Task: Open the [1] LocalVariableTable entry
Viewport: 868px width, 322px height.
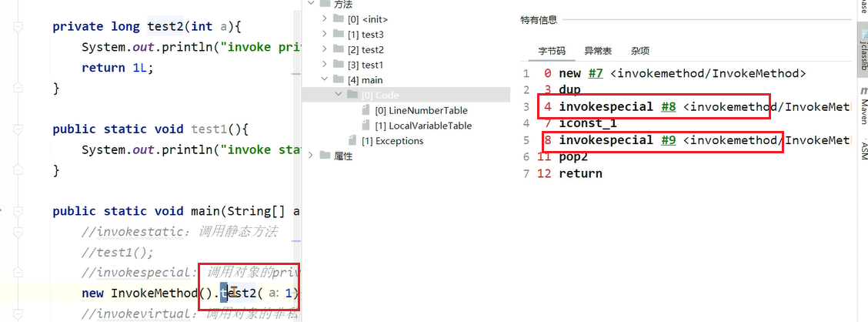Action: (423, 126)
